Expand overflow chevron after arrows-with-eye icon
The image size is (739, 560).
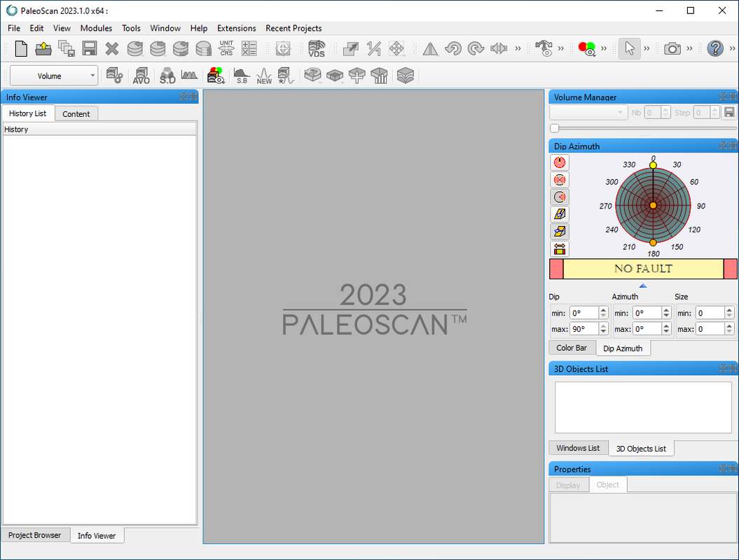click(x=561, y=48)
